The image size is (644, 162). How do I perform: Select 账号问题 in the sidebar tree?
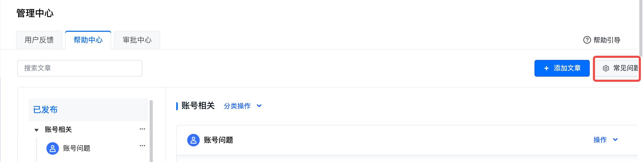click(x=77, y=148)
